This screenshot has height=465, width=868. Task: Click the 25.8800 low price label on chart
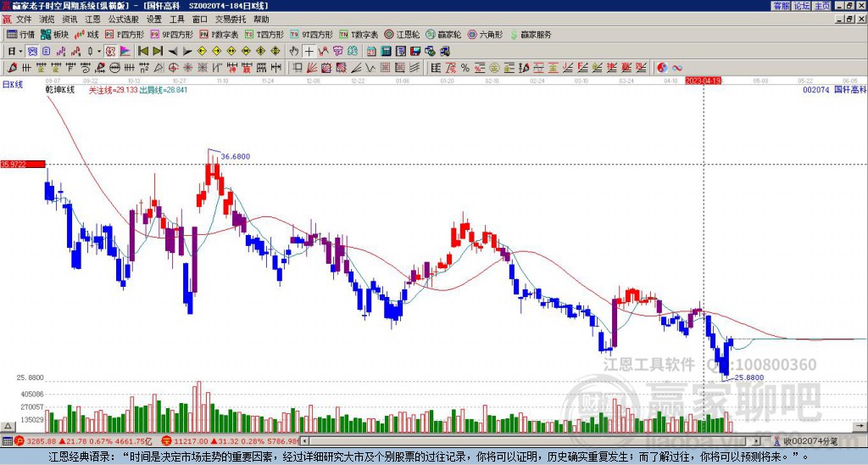tap(749, 378)
